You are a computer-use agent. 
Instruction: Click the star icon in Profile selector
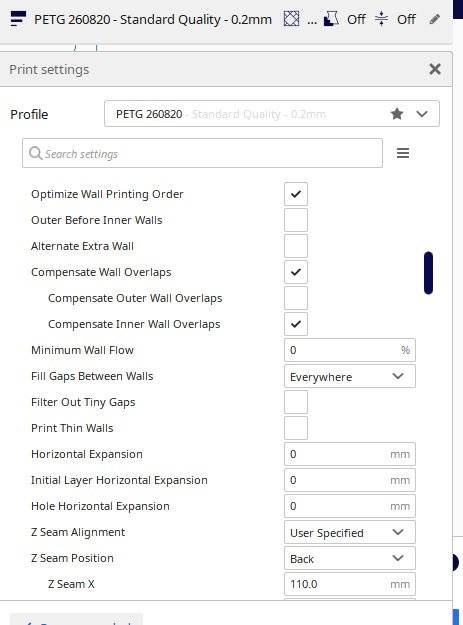point(396,114)
